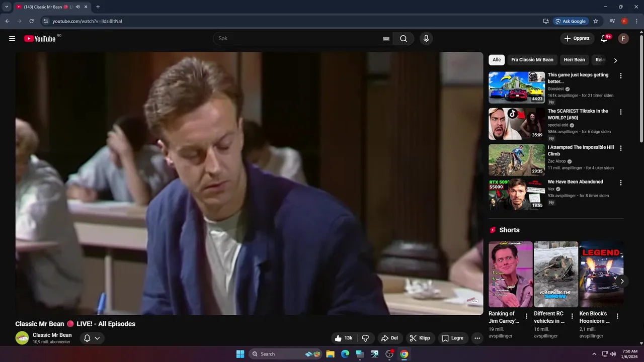Open Classic Mr Bean channel avatar

tap(22, 338)
